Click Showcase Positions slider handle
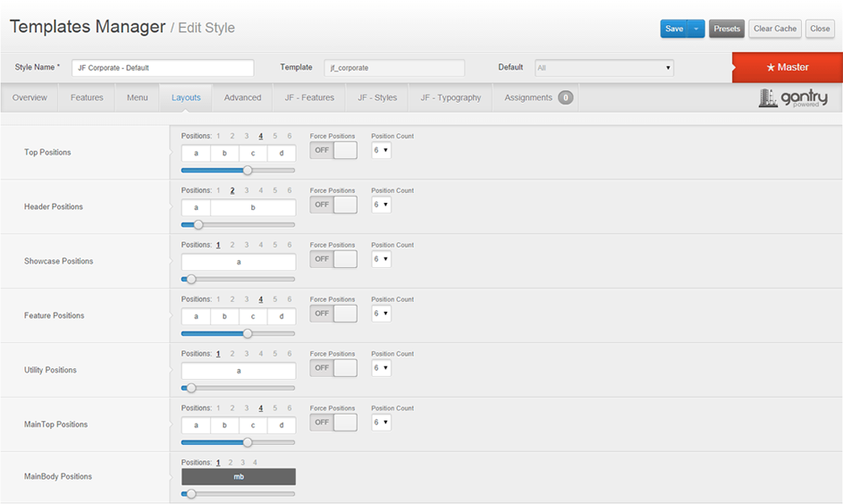This screenshot has width=843, height=504. pos(191,280)
